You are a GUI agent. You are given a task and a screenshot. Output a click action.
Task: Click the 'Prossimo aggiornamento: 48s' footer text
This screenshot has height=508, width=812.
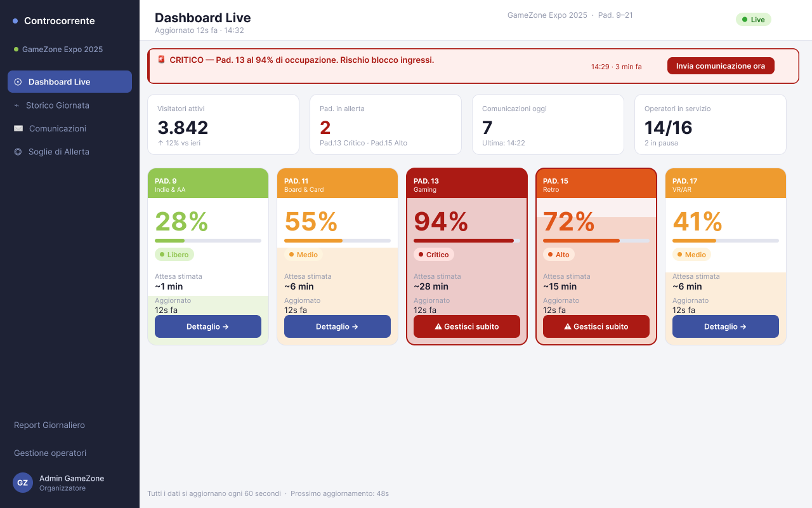[x=339, y=493]
